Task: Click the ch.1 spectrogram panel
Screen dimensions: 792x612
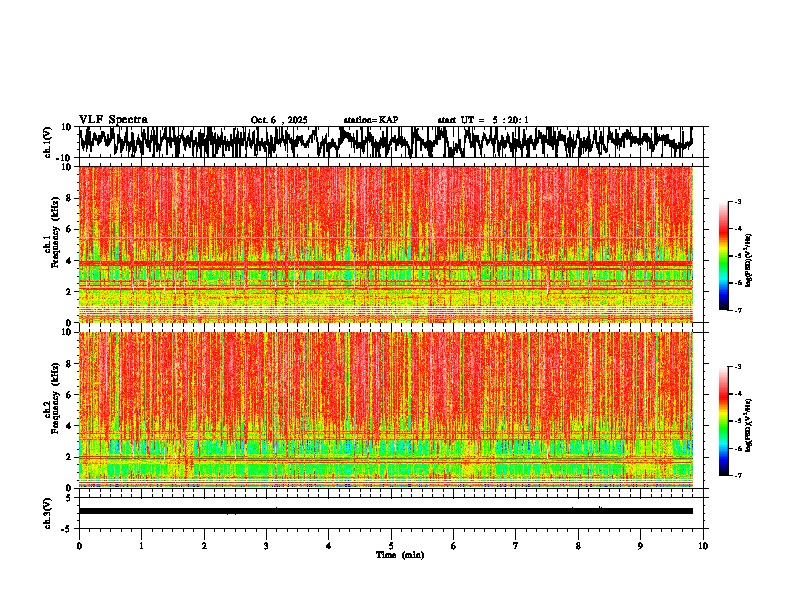Action: coord(386,244)
